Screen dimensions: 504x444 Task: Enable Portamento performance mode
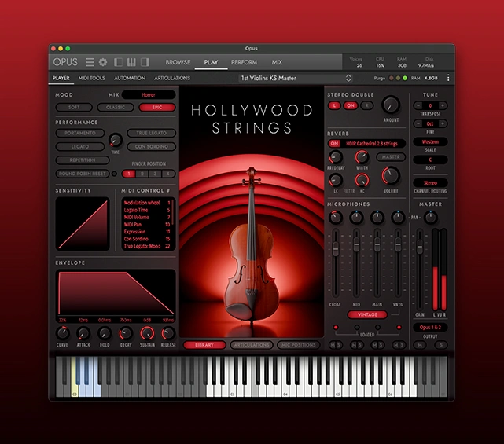pos(80,133)
